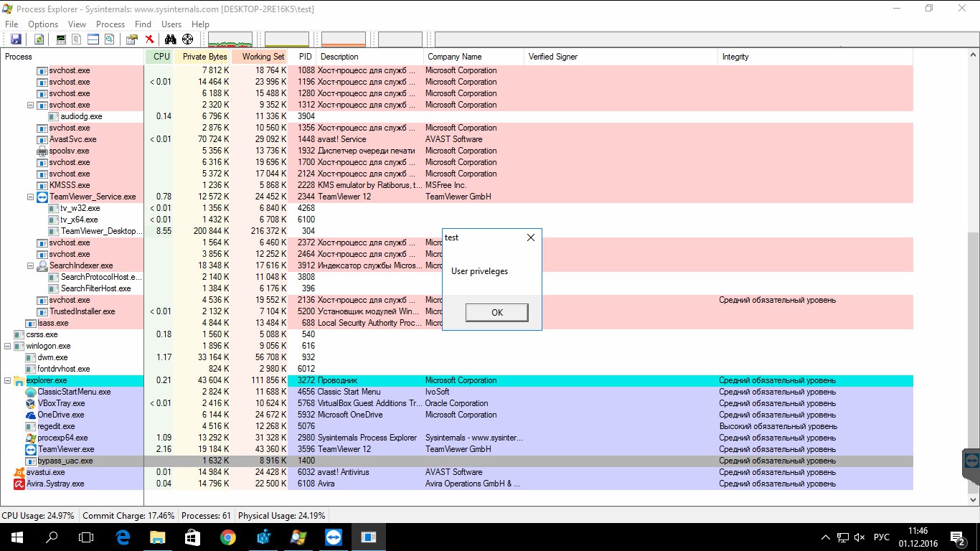The width and height of the screenshot is (980, 551).
Task: Click the VBoxTray.exe process icon
Action: coord(30,403)
